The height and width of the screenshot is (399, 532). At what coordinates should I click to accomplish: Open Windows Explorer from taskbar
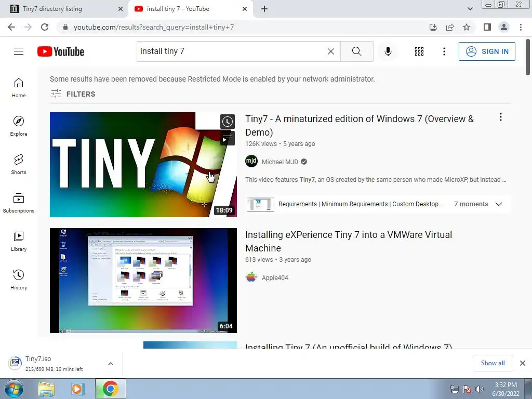tap(46, 389)
